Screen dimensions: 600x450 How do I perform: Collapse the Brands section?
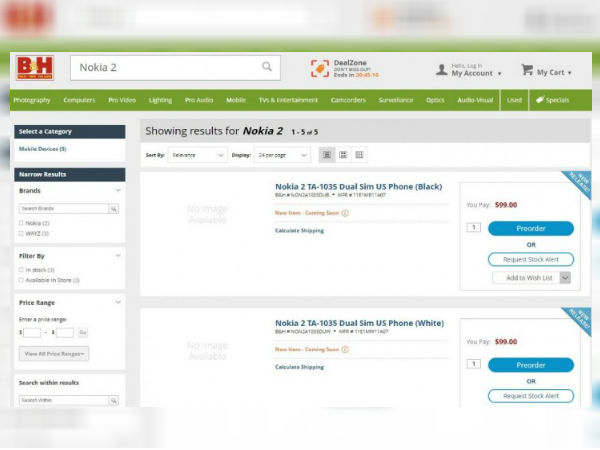coord(118,190)
